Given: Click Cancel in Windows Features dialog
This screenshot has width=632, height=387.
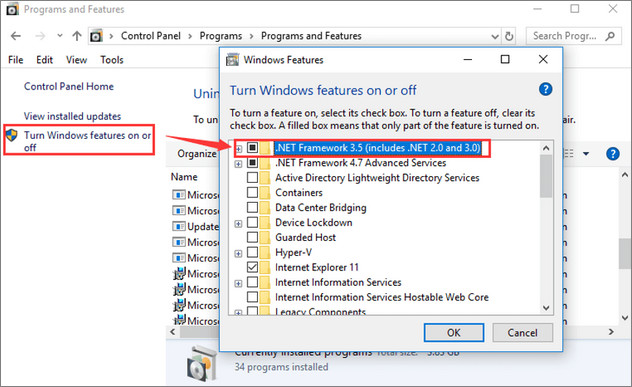Looking at the screenshot, I should point(522,333).
